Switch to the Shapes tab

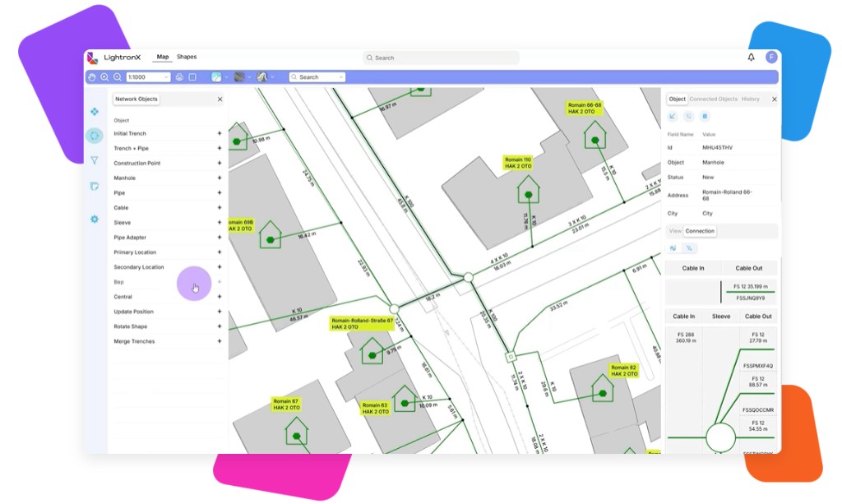coord(187,57)
